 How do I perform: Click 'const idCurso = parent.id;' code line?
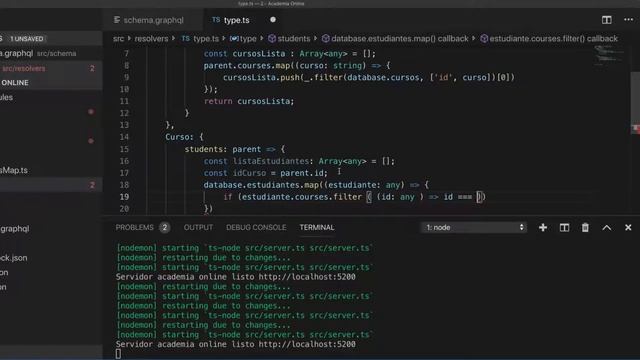tap(265, 173)
